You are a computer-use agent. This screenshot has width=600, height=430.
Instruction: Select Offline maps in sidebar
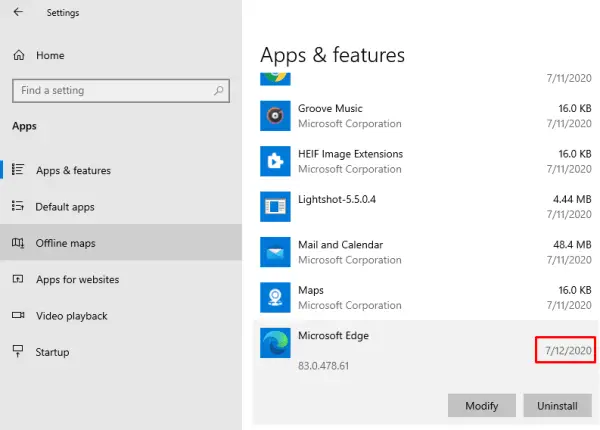66,243
